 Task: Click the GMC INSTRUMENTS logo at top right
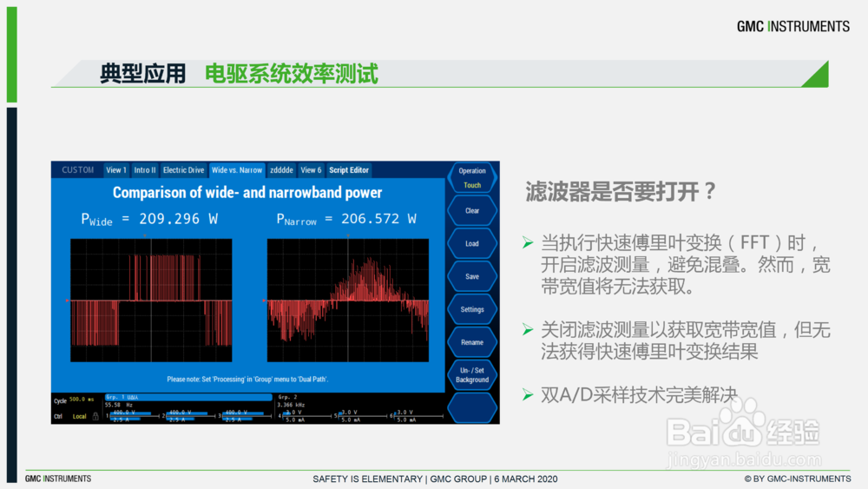792,27
